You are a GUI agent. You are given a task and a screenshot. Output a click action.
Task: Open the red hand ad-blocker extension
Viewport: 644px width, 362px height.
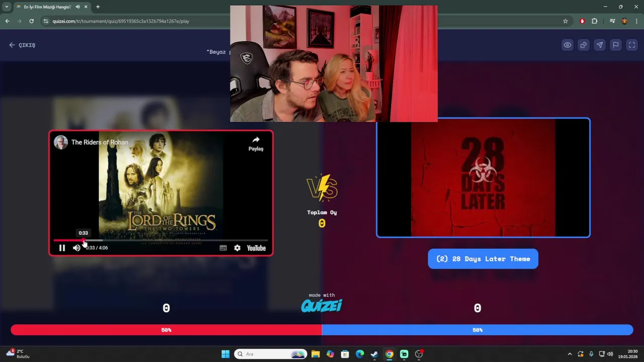pos(582,21)
